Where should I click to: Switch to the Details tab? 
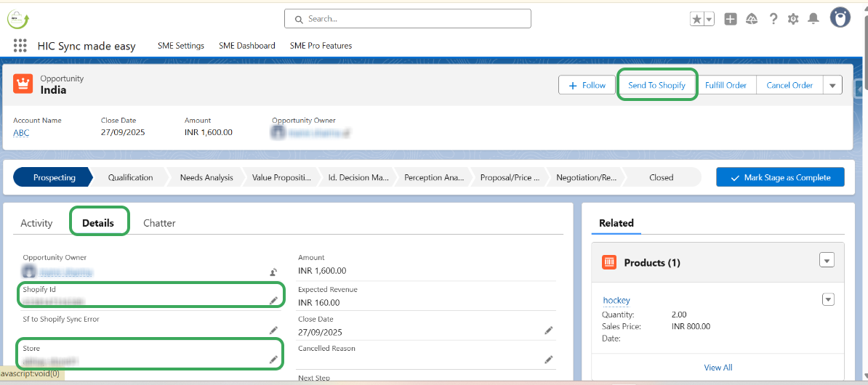[x=98, y=223]
